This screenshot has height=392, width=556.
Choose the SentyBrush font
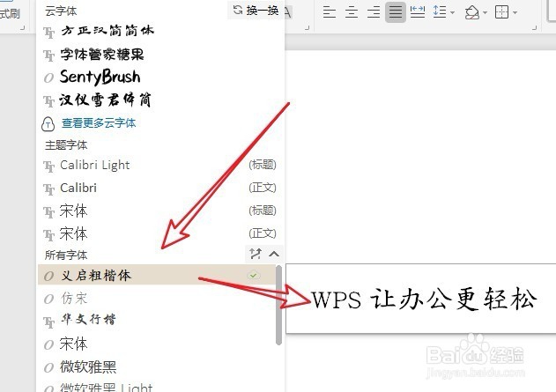tap(100, 77)
